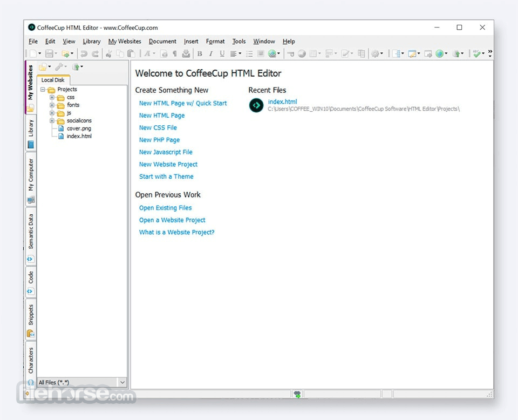
Task: Open the File menu
Action: click(x=33, y=42)
